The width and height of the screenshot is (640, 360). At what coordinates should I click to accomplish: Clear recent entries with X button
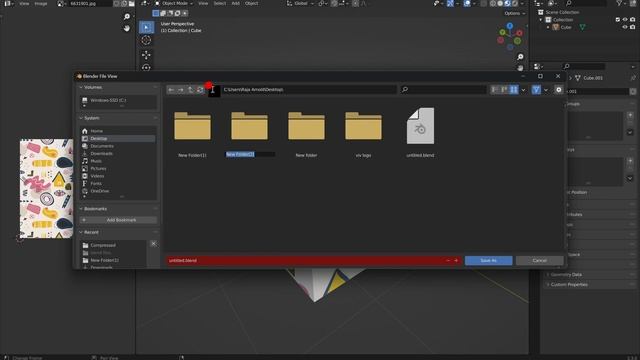[153, 244]
